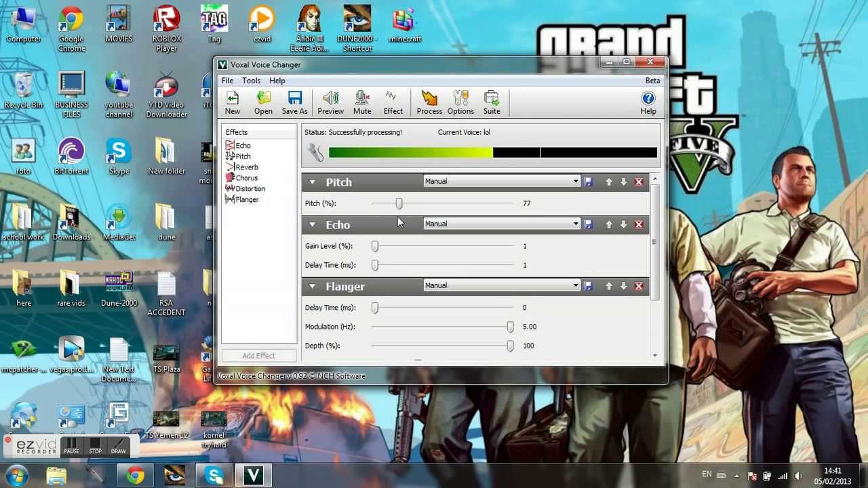Collapse the Pitch effect section
868x488 pixels.
tap(312, 182)
